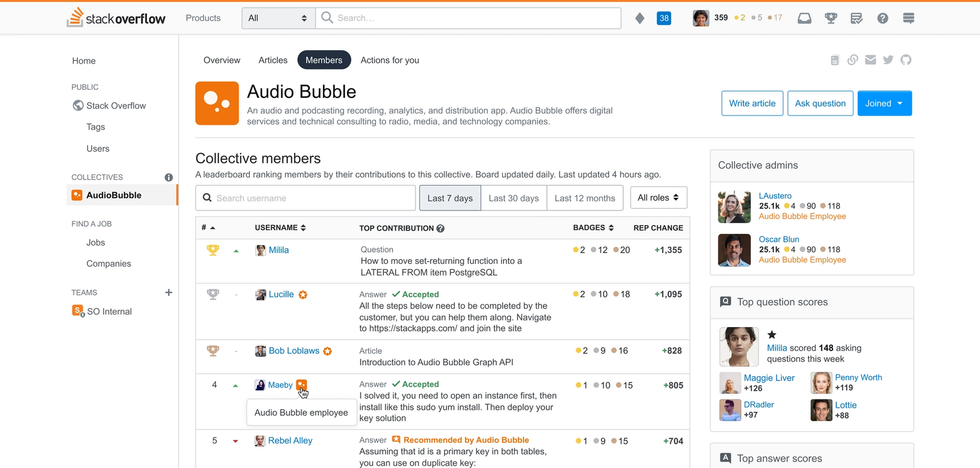Switch to the Overview tab
Screen dimensions: 980x468
(x=222, y=60)
